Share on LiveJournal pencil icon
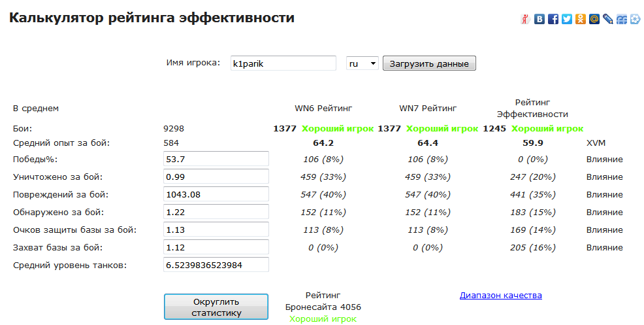Image resolution: width=644 pixels, height=325 pixels. (x=608, y=19)
